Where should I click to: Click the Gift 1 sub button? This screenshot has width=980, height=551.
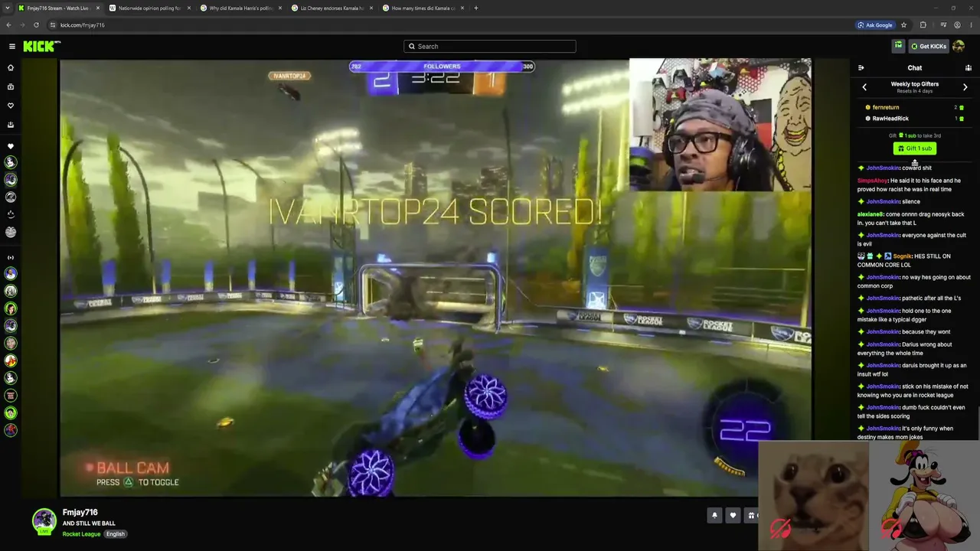(x=914, y=148)
